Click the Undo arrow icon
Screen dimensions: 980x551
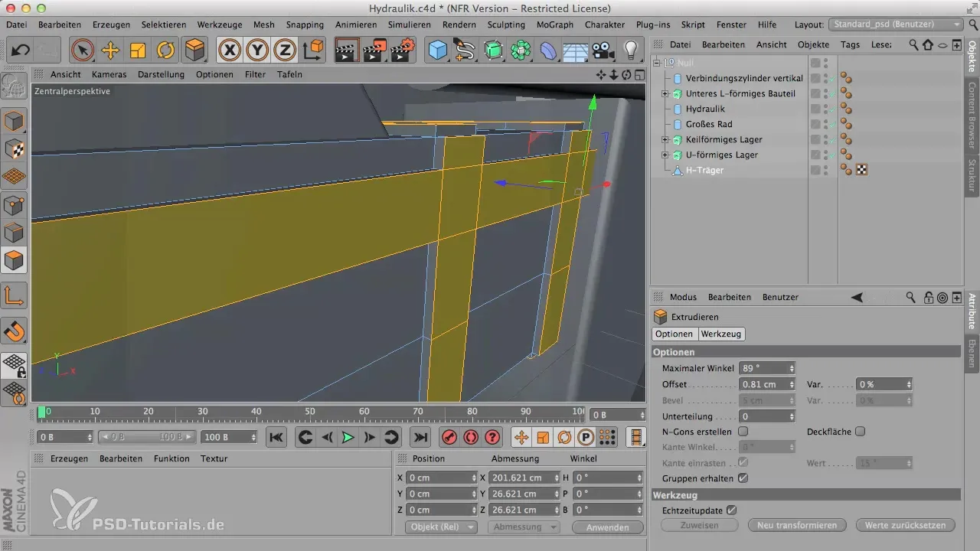click(x=21, y=51)
